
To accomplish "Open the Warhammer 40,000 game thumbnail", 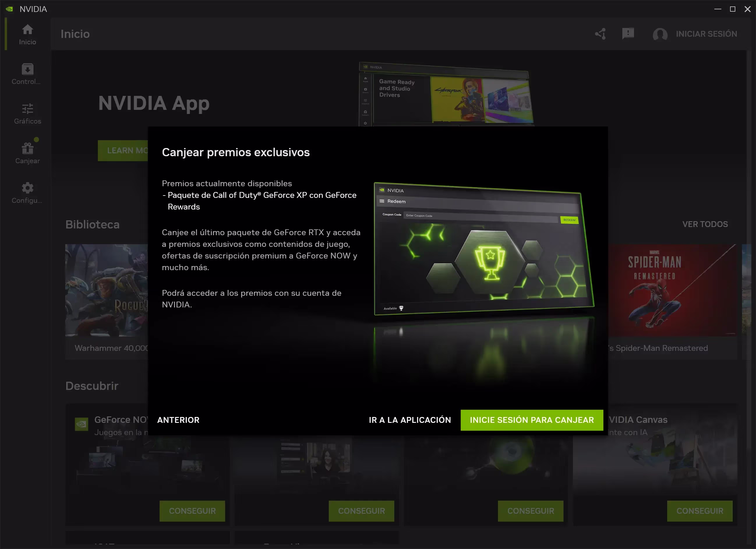I will point(107,290).
